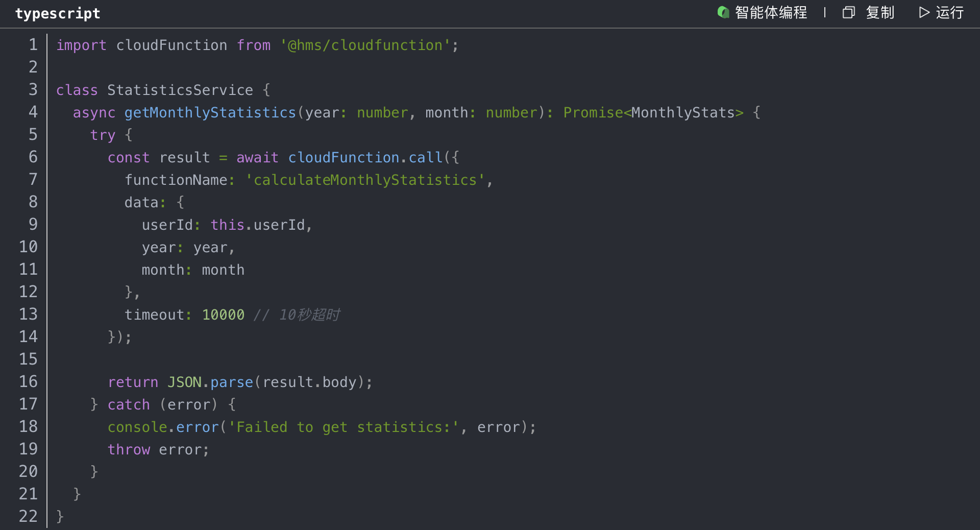980x530 pixels.
Task: Click line number 1 in the gutter
Action: tap(33, 45)
